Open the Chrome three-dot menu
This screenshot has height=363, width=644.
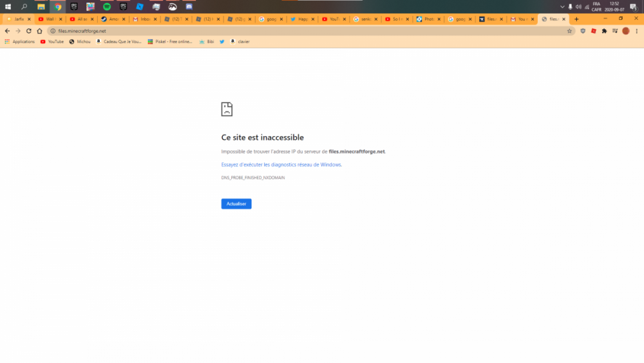(636, 31)
